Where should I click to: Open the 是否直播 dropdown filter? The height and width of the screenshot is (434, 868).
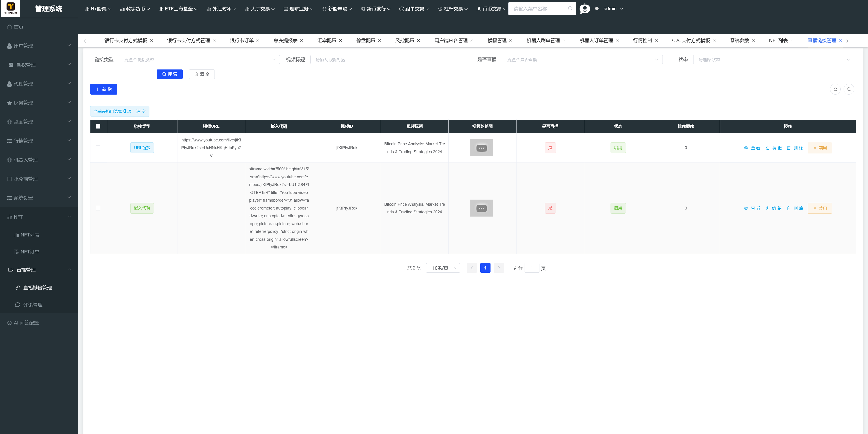(x=582, y=60)
